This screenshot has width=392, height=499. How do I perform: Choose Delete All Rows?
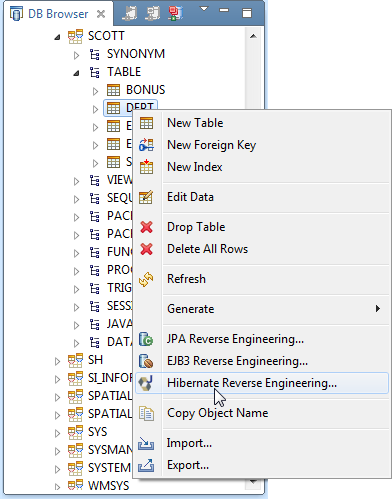coord(207,249)
